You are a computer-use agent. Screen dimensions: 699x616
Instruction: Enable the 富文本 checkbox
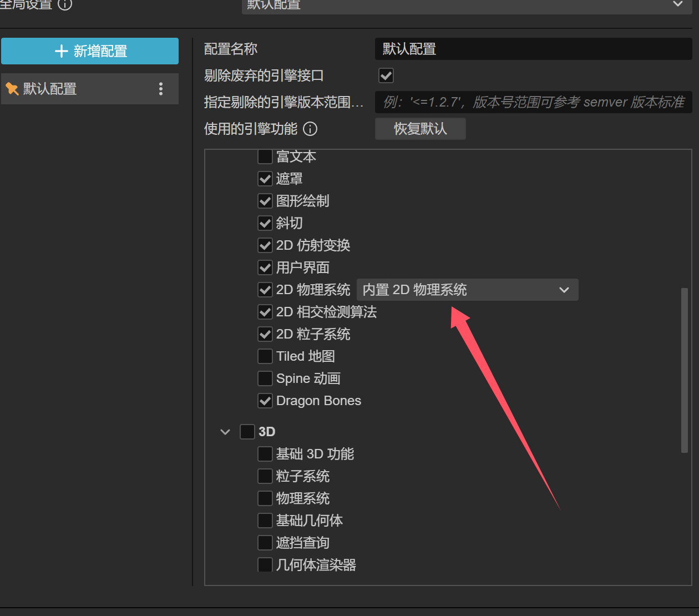(265, 156)
